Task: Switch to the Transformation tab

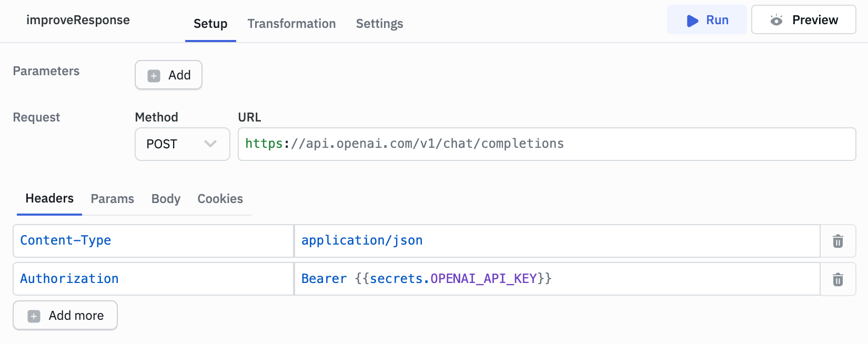Action: (x=291, y=24)
